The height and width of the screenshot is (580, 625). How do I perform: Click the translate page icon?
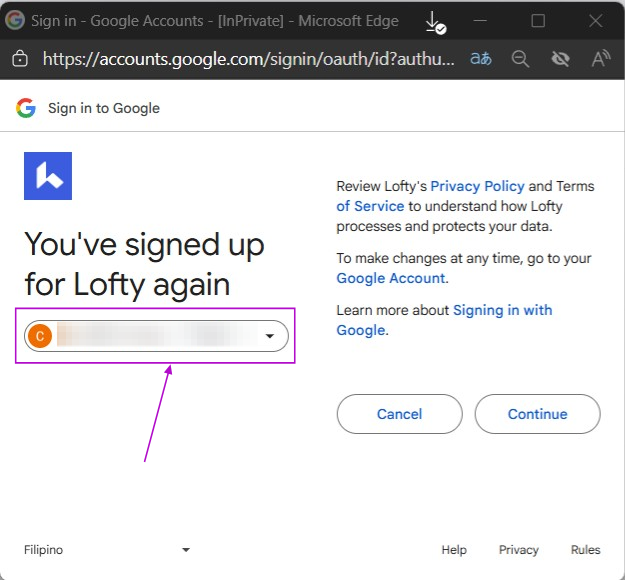pyautogui.click(x=481, y=59)
